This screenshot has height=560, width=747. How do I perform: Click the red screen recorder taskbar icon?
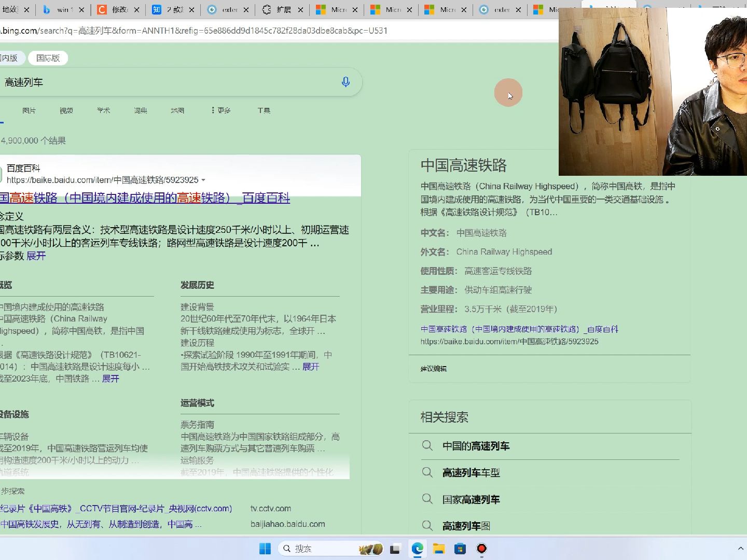tap(481, 549)
